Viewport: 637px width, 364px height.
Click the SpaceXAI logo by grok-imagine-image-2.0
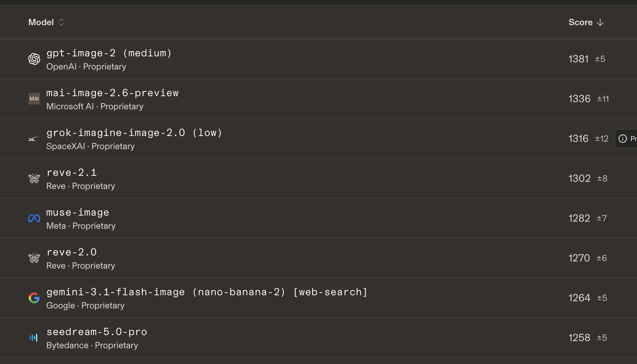click(x=33, y=139)
